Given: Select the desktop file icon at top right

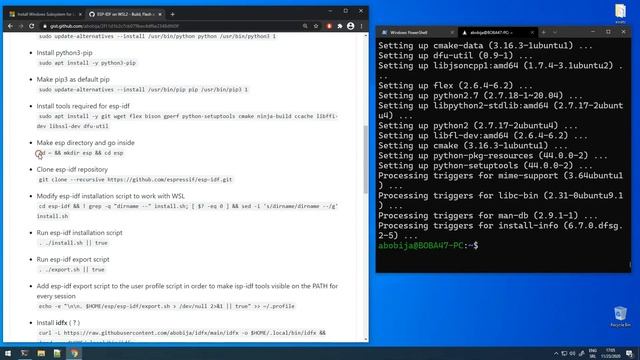Looking at the screenshot, I should (x=620, y=13).
